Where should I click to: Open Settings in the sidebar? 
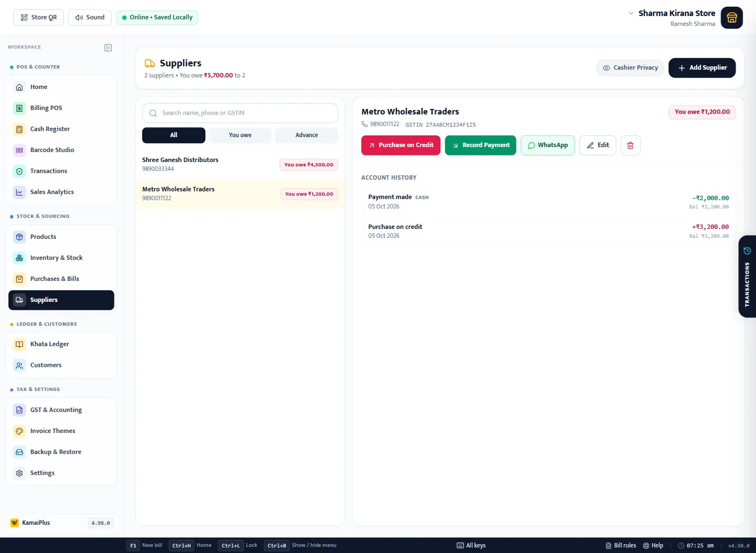(x=61, y=473)
